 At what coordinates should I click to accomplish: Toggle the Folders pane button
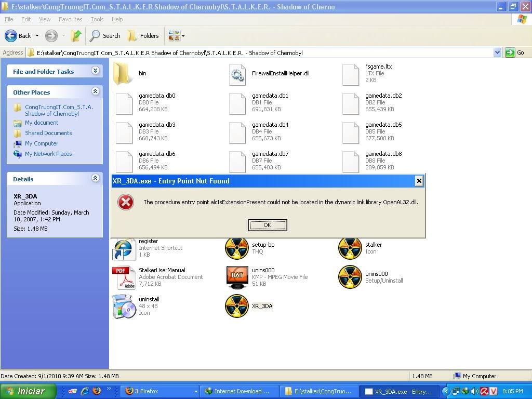coord(142,36)
